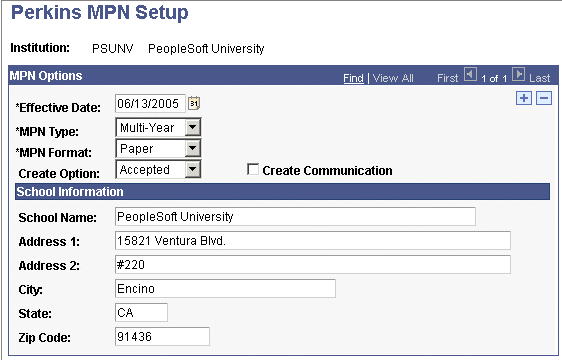Viewport: 562px width, 360px height.
Task: Click the Find link
Action: click(353, 78)
